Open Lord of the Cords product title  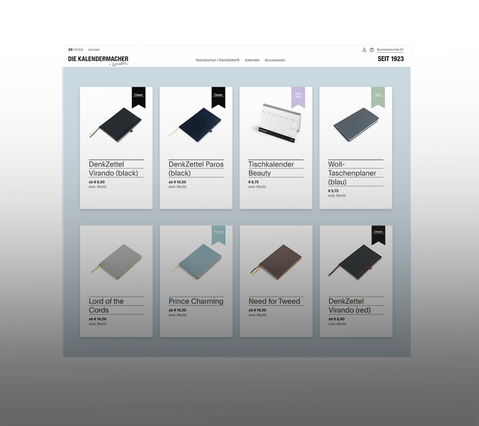tap(106, 306)
